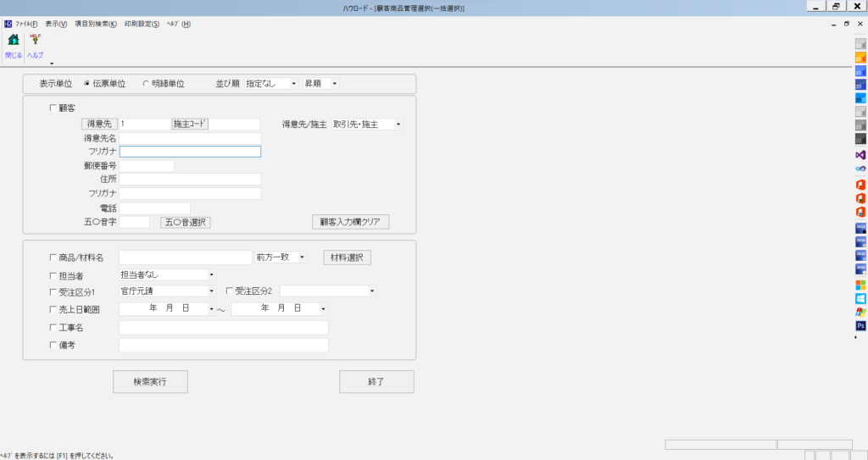The width and height of the screenshot is (868, 460).
Task: Click the 顧客入力欄クリア button
Action: tap(351, 222)
